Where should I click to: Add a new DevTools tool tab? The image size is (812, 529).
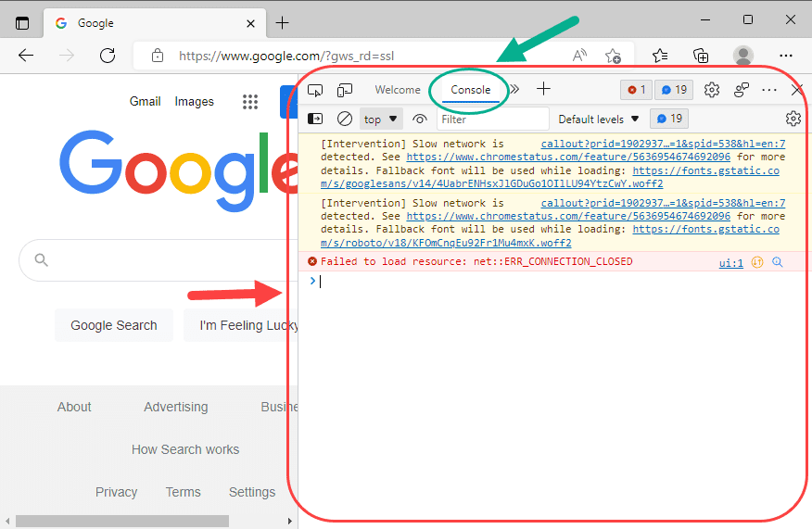coord(543,89)
